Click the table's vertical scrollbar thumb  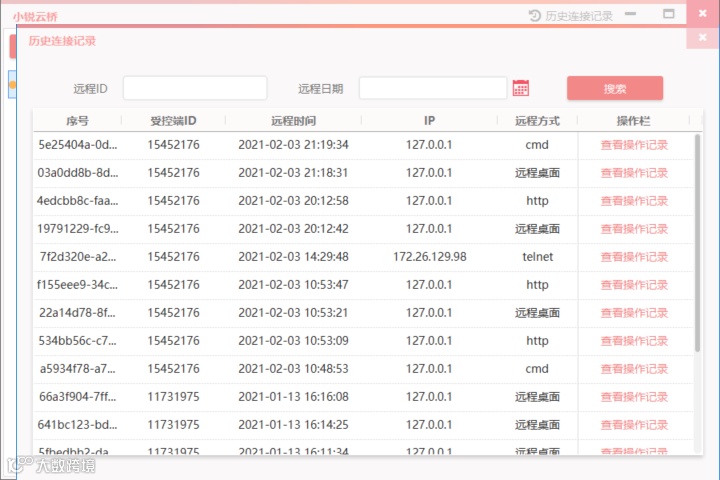coord(698,243)
